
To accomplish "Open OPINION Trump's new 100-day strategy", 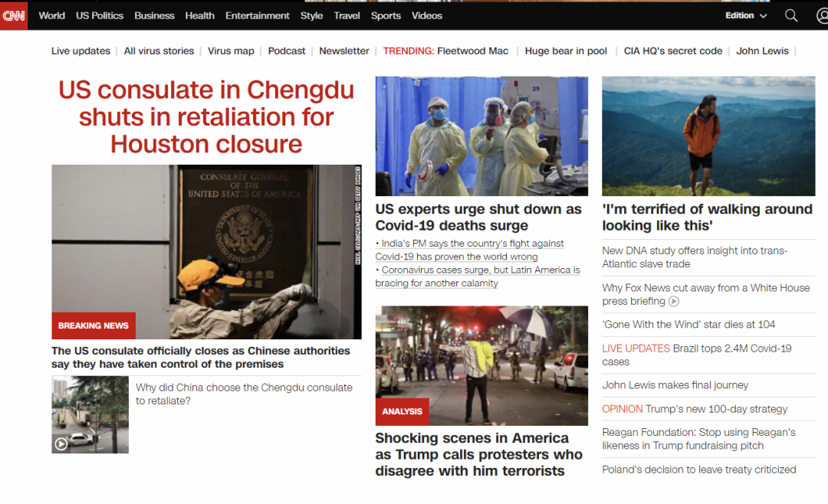I will 695,409.
